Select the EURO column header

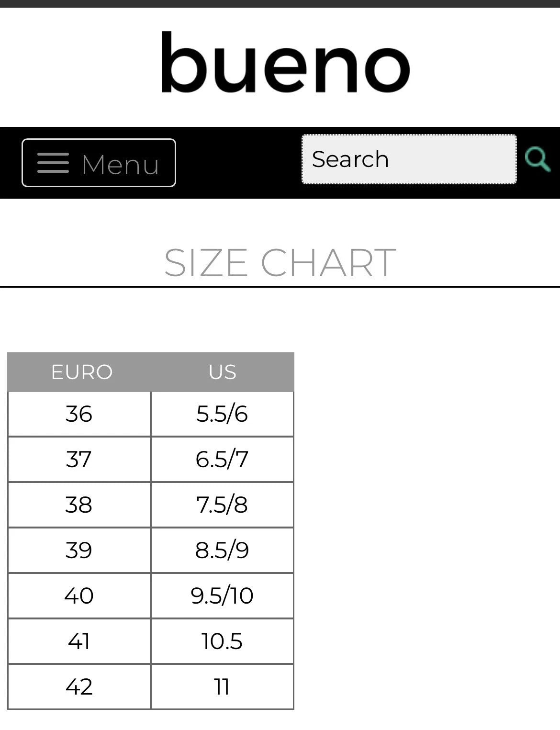(81, 372)
